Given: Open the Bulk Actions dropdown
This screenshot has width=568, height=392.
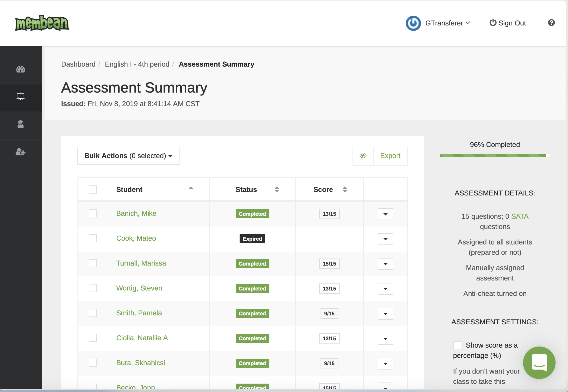Looking at the screenshot, I should click(128, 156).
